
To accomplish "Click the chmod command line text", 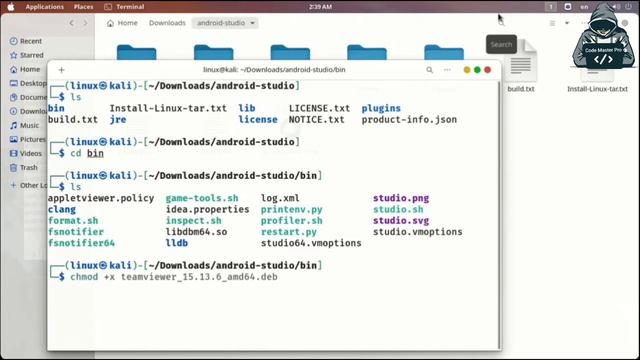I will point(174,277).
